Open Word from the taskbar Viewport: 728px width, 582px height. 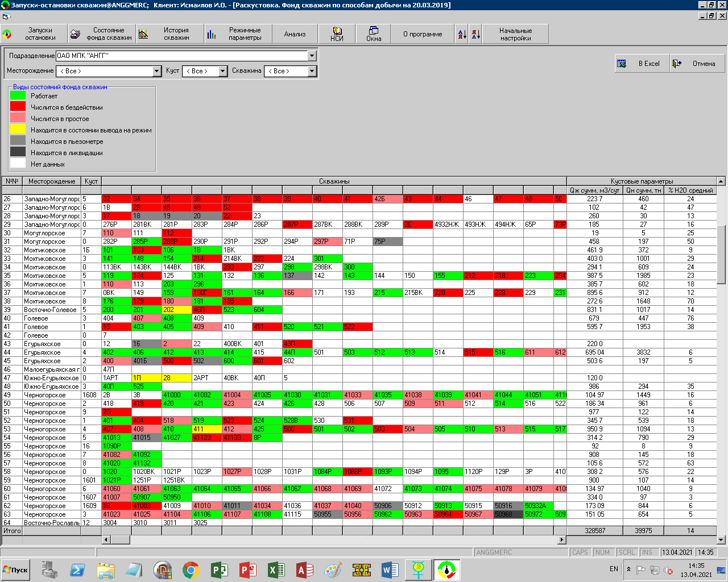[x=390, y=570]
